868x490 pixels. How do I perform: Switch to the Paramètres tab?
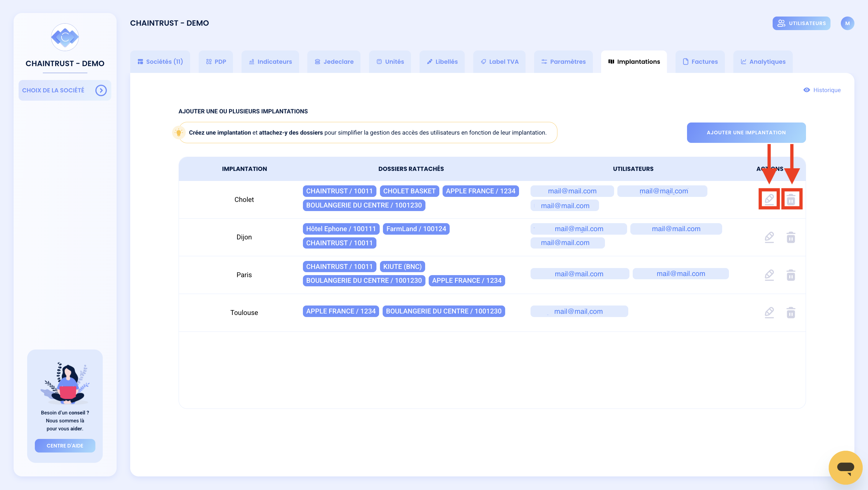(x=563, y=62)
